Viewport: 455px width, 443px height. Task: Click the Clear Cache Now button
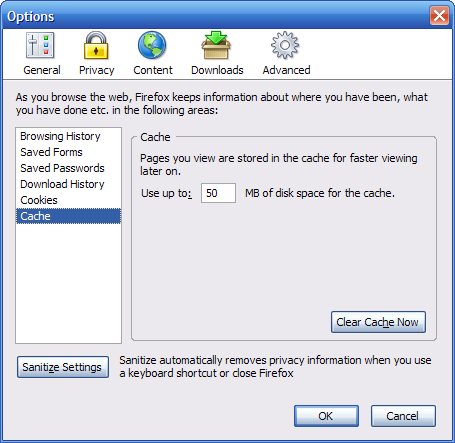[x=378, y=322]
